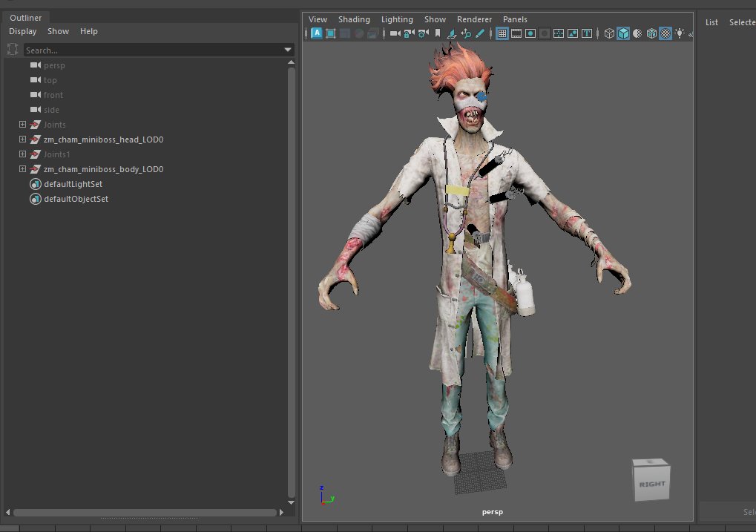Click Outliner horizontal scrollbar right arrow
756x532 pixels.
(282, 512)
